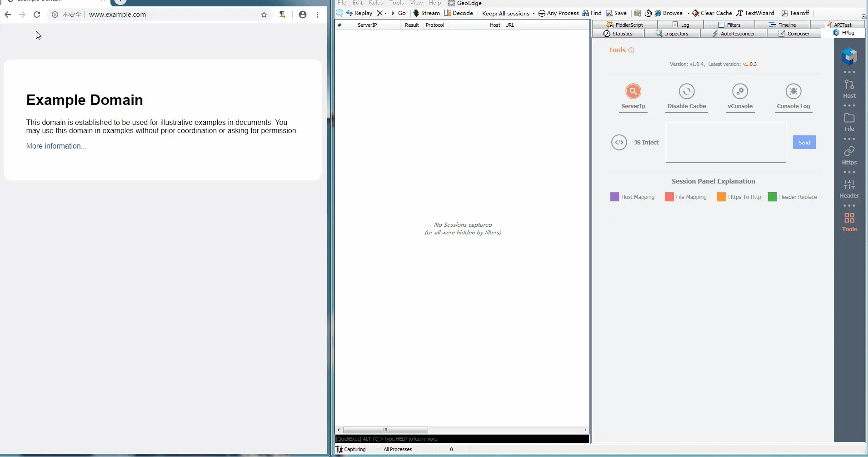This screenshot has height=457, width=868.
Task: Click the Clear Cache toolbar icon
Action: tap(712, 13)
